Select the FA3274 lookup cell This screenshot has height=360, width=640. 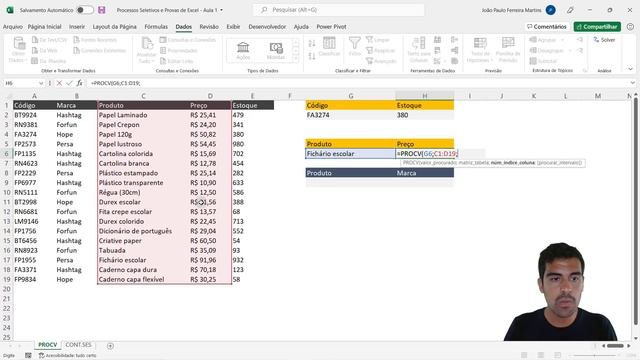[x=351, y=115]
